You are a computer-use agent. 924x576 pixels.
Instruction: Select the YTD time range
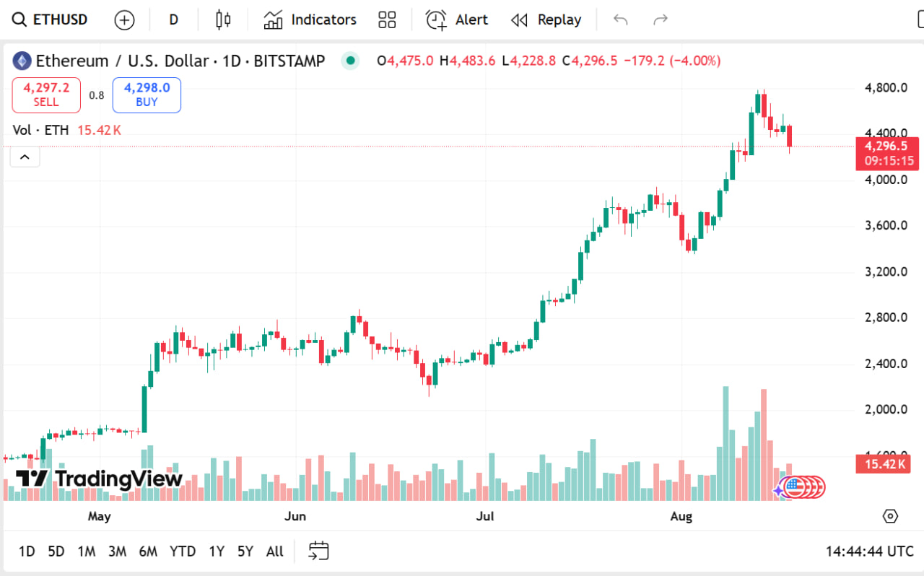[x=183, y=551]
